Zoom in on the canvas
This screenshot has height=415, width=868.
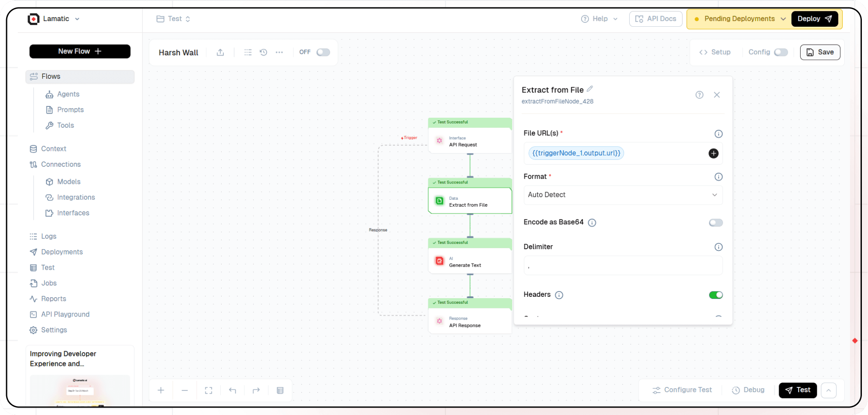click(x=161, y=390)
